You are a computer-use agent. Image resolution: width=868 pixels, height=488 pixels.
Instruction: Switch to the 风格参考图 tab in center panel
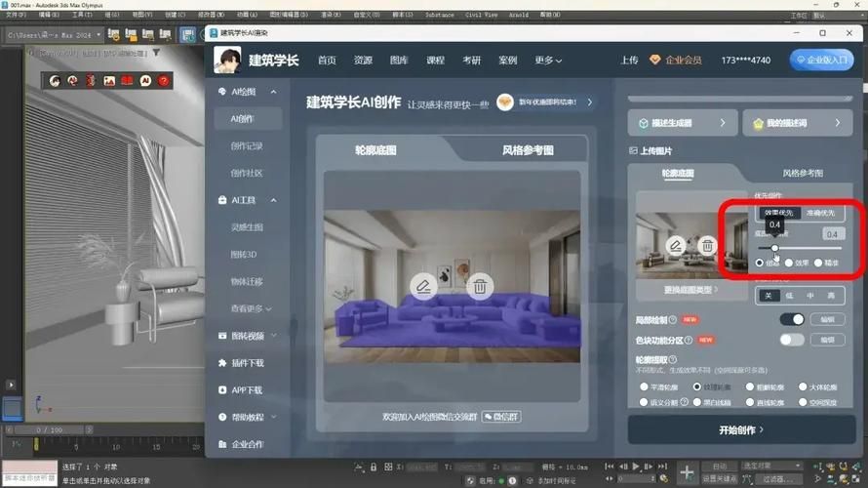[528, 150]
